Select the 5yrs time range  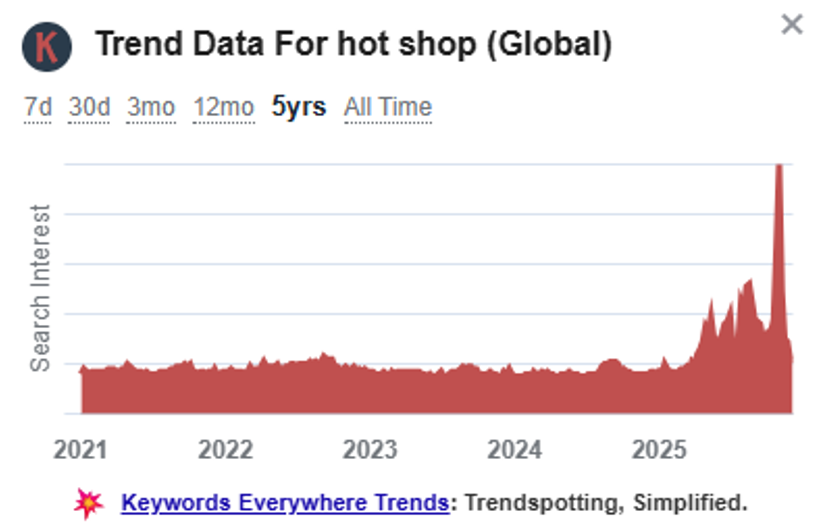coord(299,107)
